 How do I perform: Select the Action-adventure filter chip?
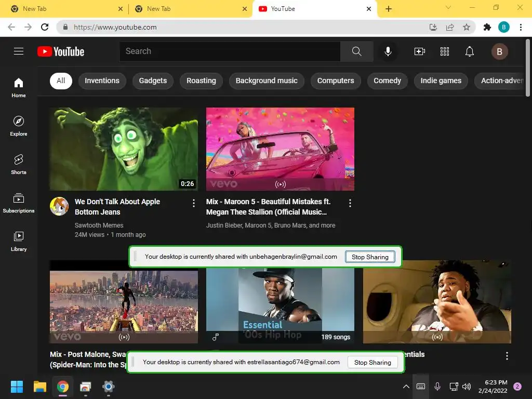coord(500,81)
